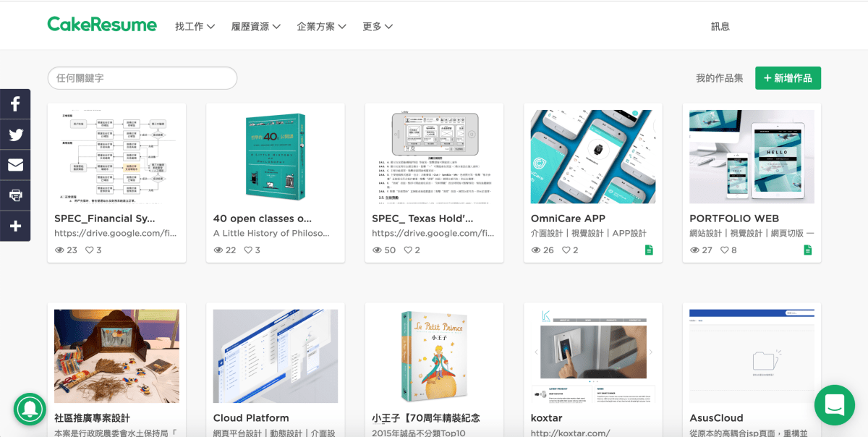Image resolution: width=868 pixels, height=437 pixels.
Task: Open the chat support bubble
Action: pos(834,404)
